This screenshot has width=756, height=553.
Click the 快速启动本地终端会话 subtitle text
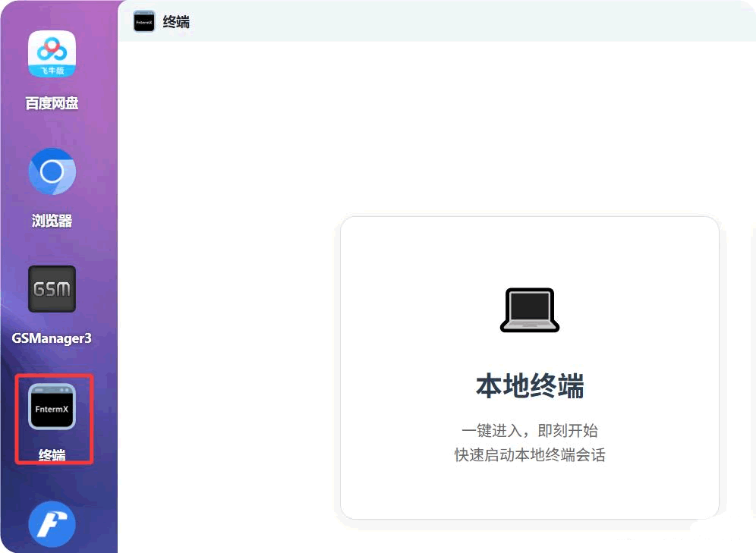coord(529,455)
